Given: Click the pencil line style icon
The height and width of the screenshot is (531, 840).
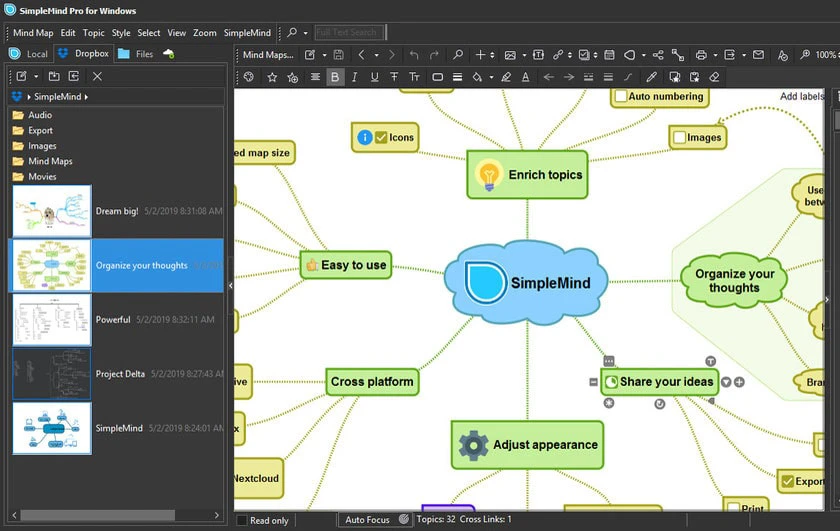Looking at the screenshot, I should click(651, 77).
